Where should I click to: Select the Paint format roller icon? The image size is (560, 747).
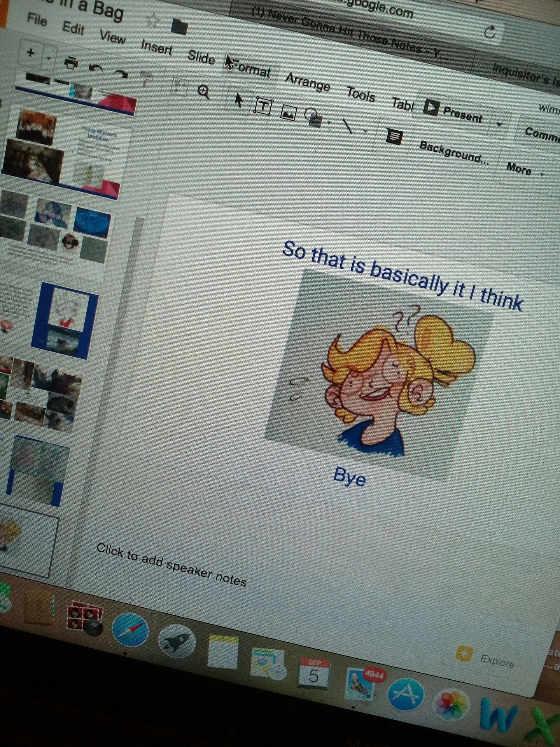coord(146,78)
